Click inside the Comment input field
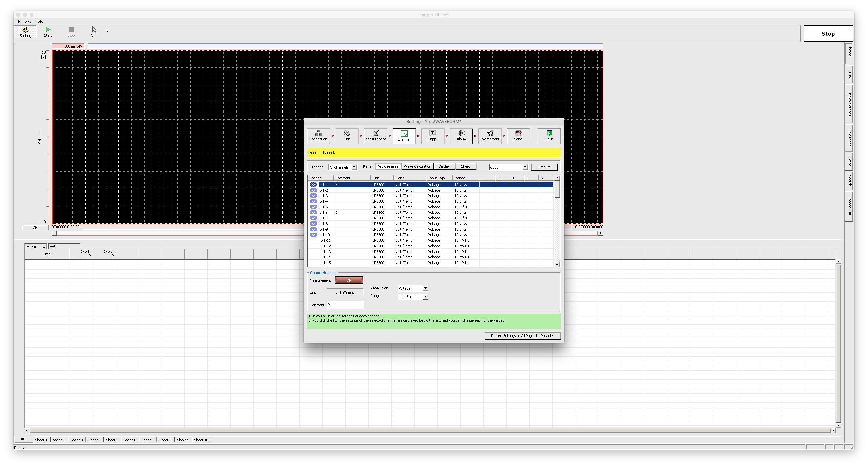The height and width of the screenshot is (466, 868). [x=345, y=304]
